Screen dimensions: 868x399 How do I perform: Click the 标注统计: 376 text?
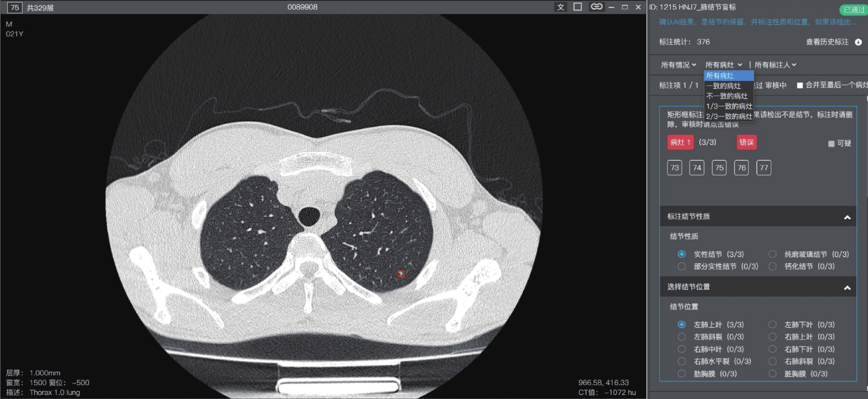(684, 42)
